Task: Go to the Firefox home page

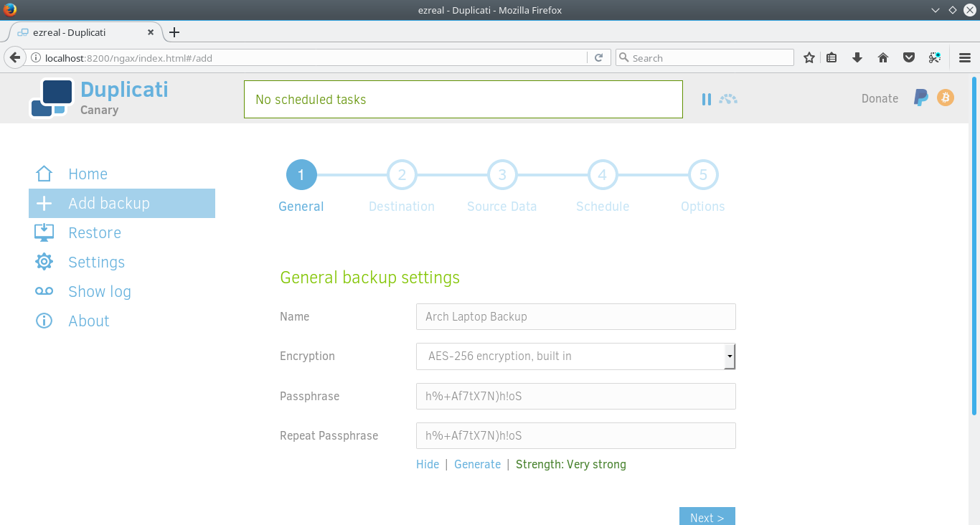Action: (x=883, y=58)
